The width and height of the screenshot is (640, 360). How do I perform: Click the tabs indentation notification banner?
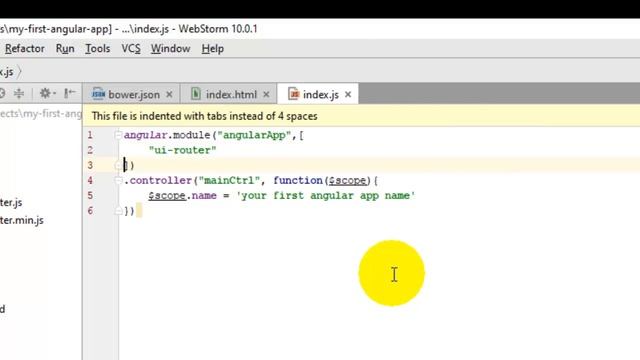pyautogui.click(x=361, y=116)
